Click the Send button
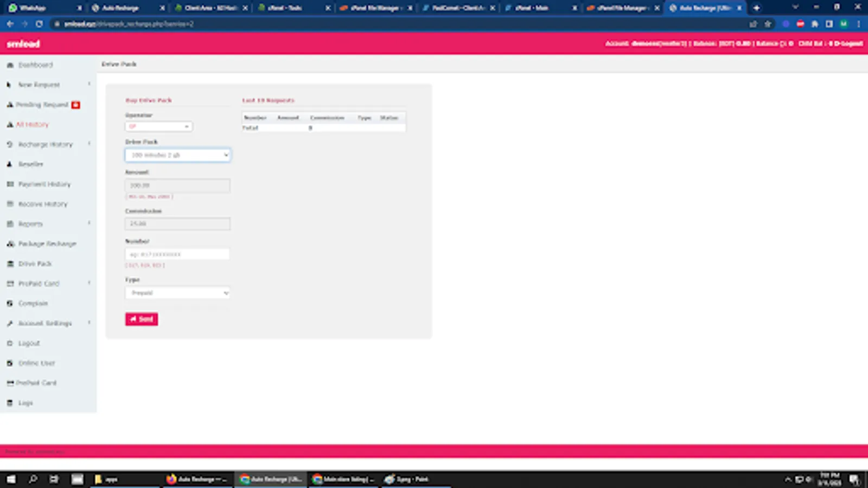 [x=142, y=319]
